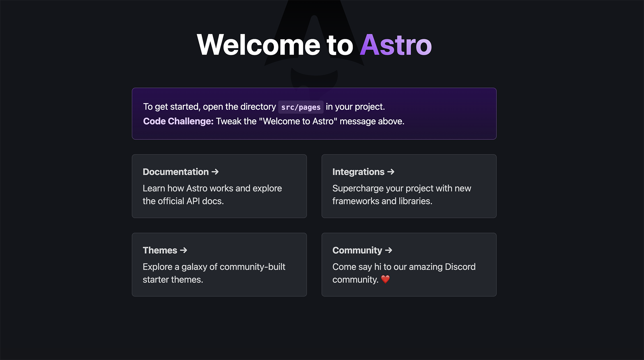The width and height of the screenshot is (644, 360).
Task: Click the red heart emoji in Community card
Action: [386, 280]
